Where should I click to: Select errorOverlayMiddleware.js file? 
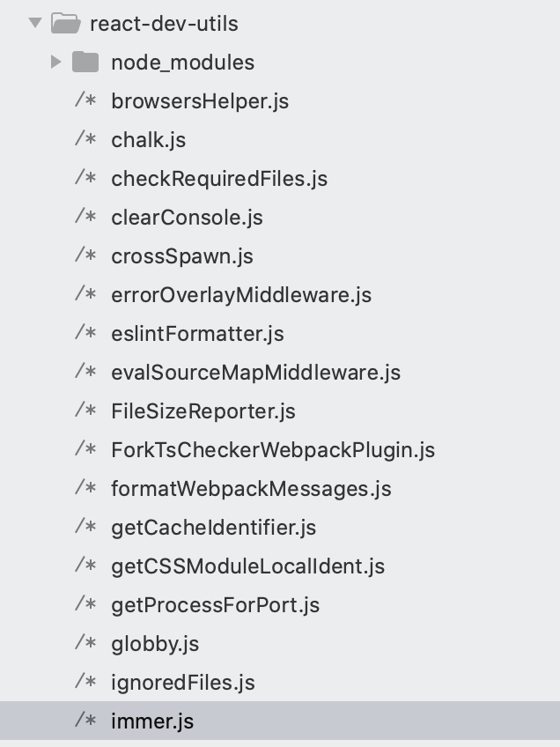[x=240, y=294]
